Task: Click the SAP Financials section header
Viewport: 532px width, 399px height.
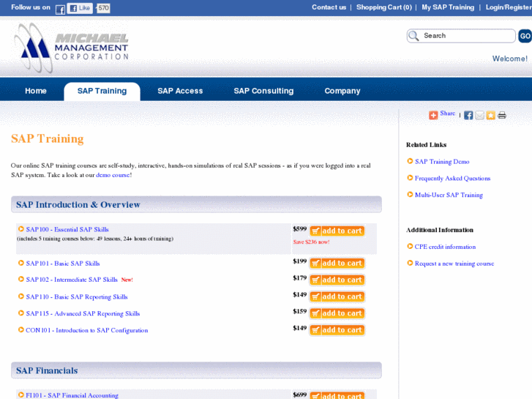Action: (196, 370)
